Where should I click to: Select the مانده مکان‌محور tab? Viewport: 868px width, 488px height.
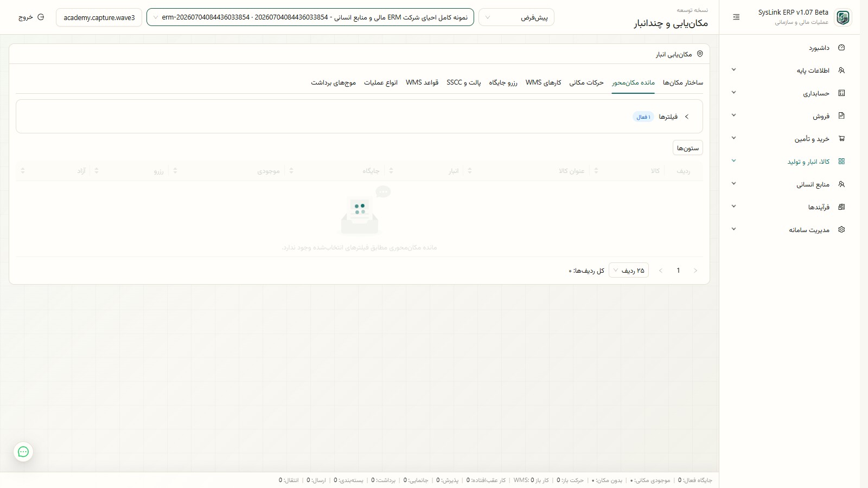[633, 82]
